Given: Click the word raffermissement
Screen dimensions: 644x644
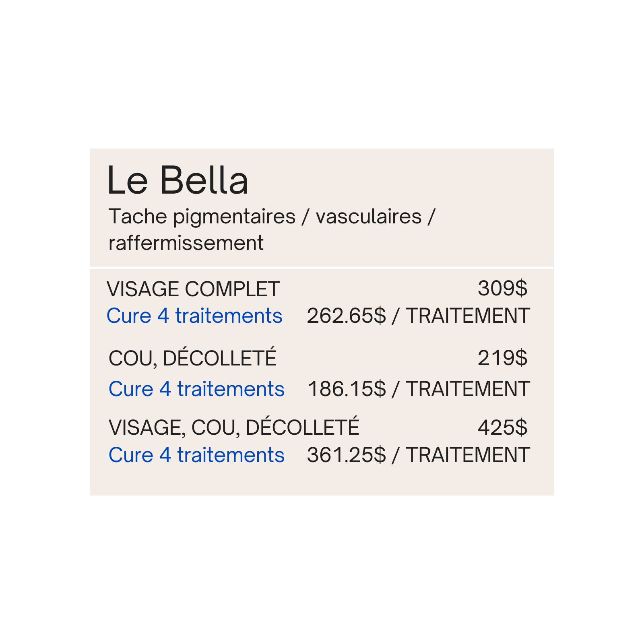Looking at the screenshot, I should [x=186, y=243].
